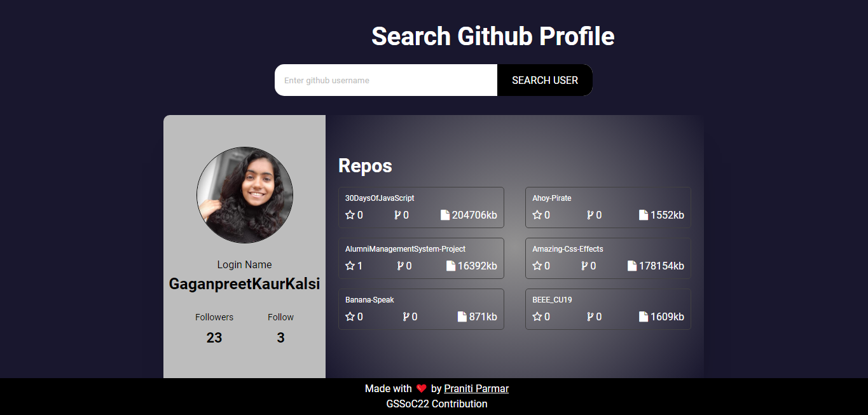Click the GaganpreetKaurKalsi login name

click(x=244, y=284)
